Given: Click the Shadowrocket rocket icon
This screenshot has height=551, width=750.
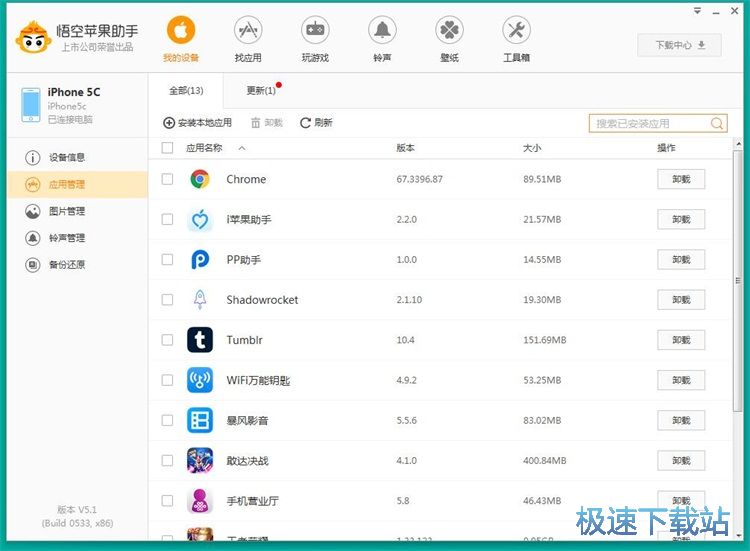Looking at the screenshot, I should [x=200, y=300].
